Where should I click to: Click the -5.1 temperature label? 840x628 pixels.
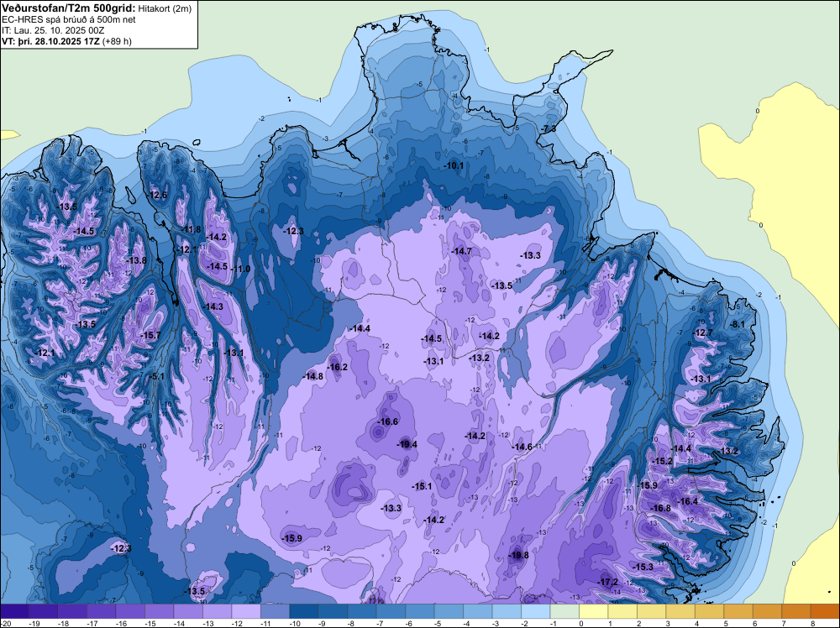(x=157, y=377)
